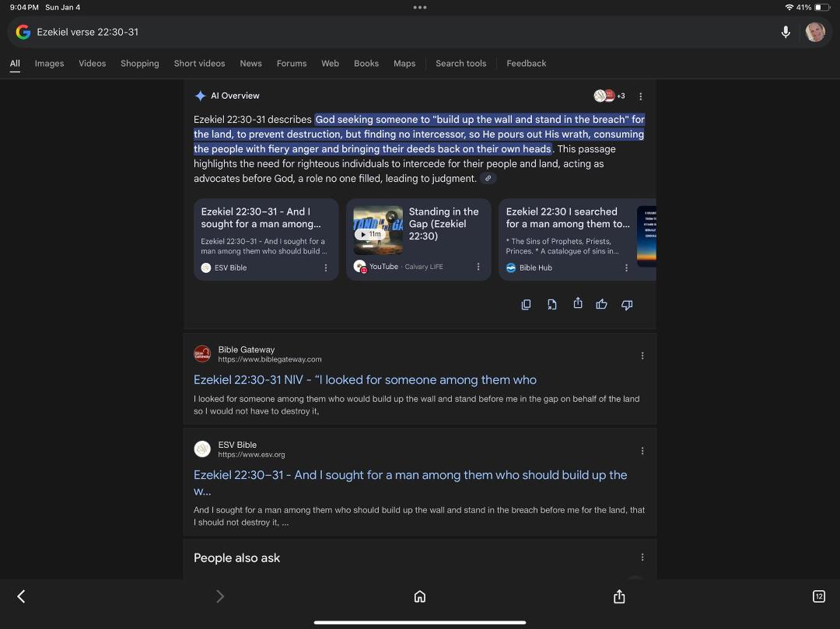Go forward with the browser forward arrow

coord(219,596)
